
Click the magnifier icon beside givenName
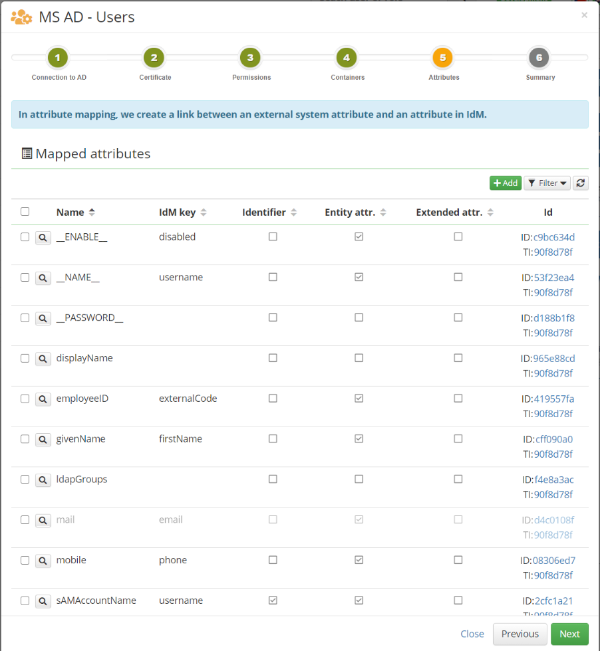click(x=43, y=440)
